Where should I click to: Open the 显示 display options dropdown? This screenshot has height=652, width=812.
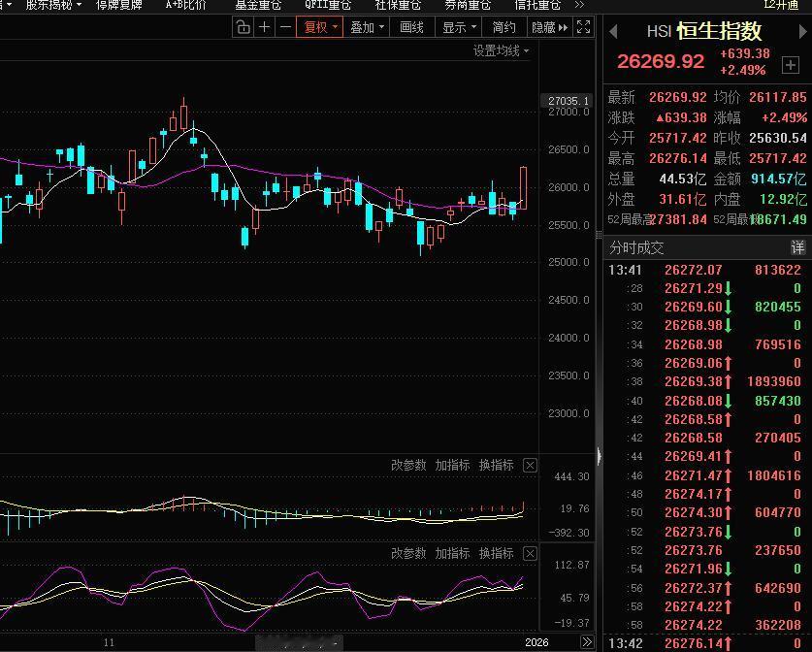click(x=460, y=27)
